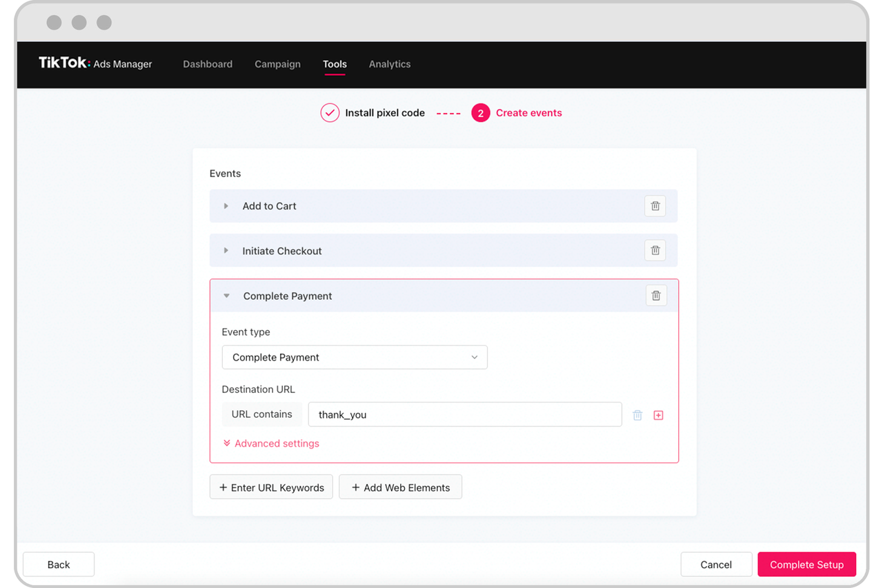Click Enter URL Keywords button

click(x=271, y=487)
